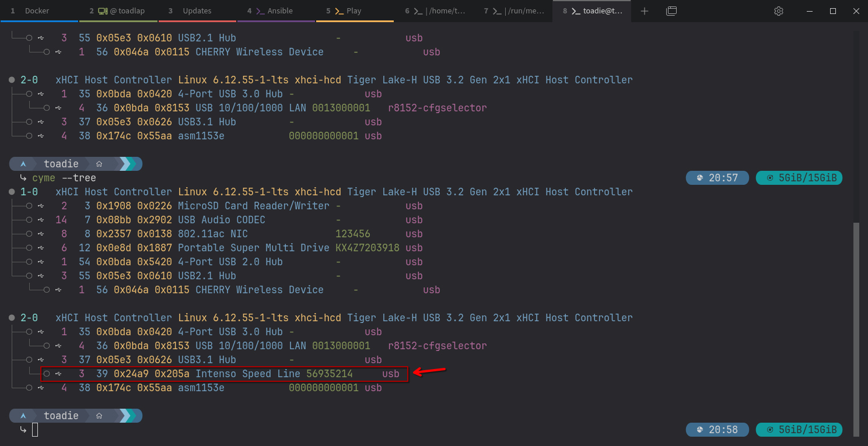Click the node circle for the lower 4-Port USB 3.0 Hub
Viewport: 868px width, 446px height.
click(x=29, y=332)
